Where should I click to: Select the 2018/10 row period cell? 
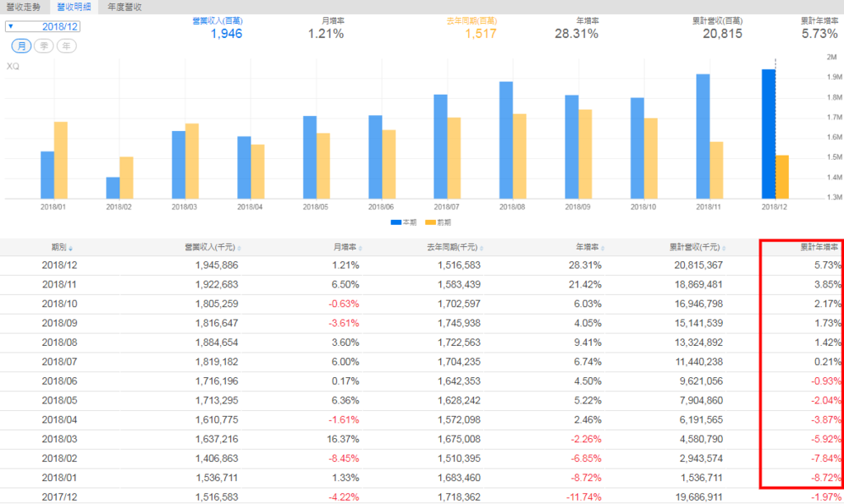(x=59, y=304)
